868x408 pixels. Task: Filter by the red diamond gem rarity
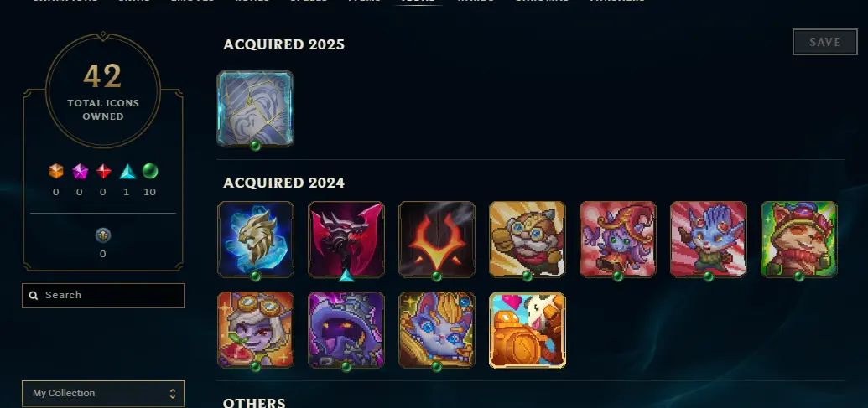(x=103, y=172)
